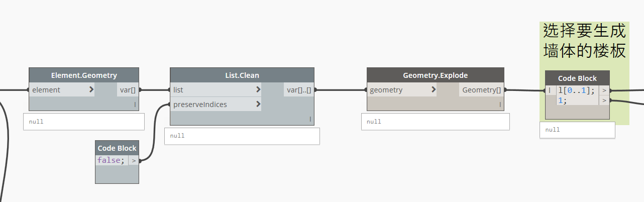
Task: Expand the chevron beside the geometry input
Action: (x=433, y=90)
